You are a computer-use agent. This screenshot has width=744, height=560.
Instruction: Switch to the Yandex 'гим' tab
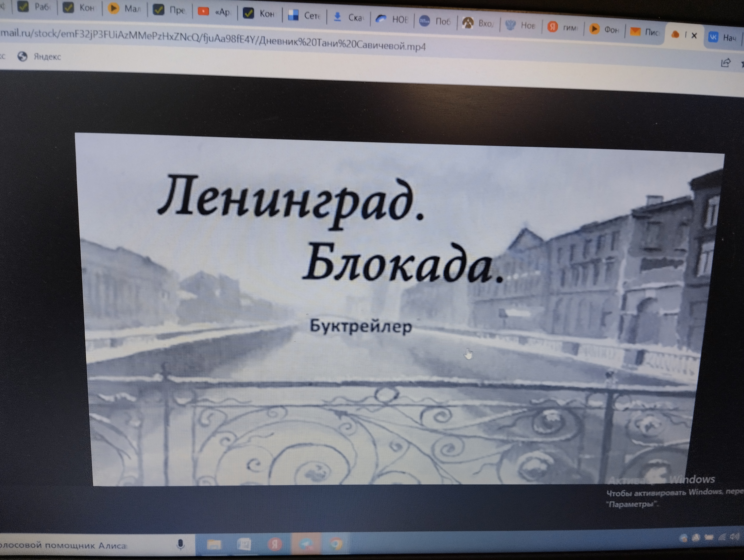tap(563, 27)
